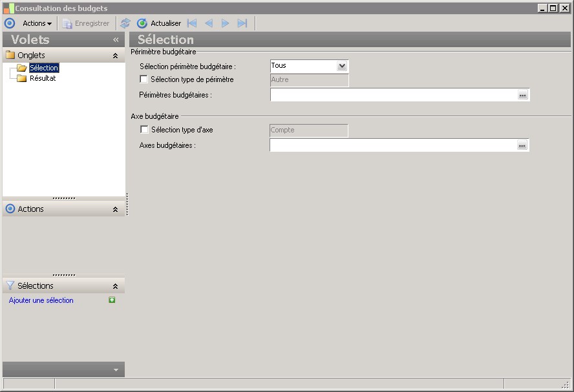Enable Sélection type de périmètre checkbox
The image size is (574, 392).
pos(144,79)
